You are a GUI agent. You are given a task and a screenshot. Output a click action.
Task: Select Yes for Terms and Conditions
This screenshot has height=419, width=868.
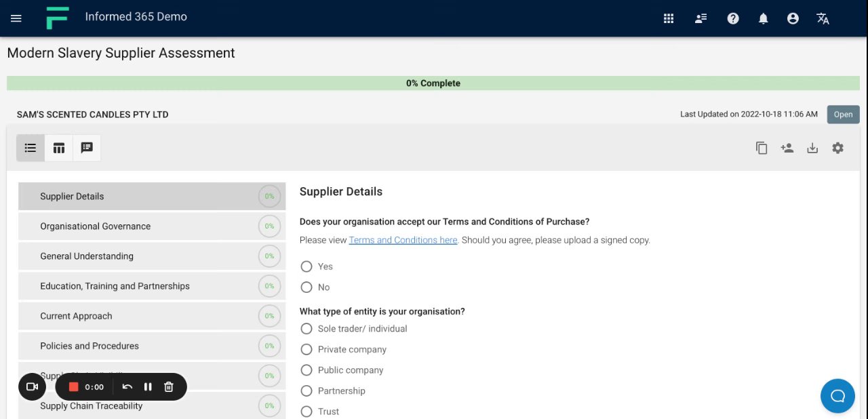[x=307, y=266]
